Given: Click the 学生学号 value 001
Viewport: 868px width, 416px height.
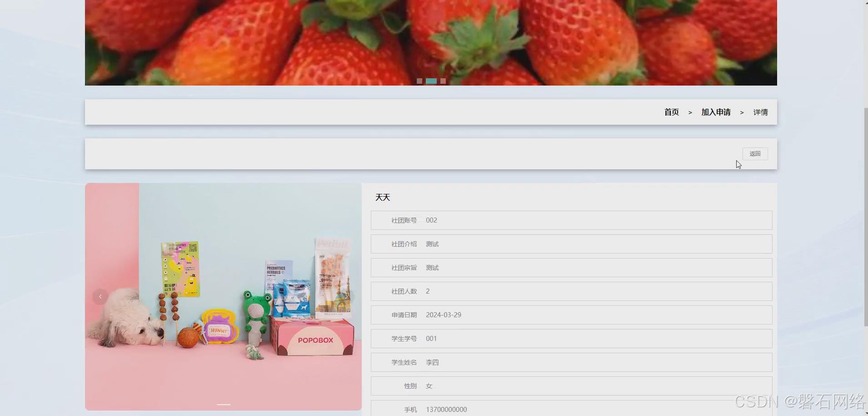Looking at the screenshot, I should coord(431,338).
